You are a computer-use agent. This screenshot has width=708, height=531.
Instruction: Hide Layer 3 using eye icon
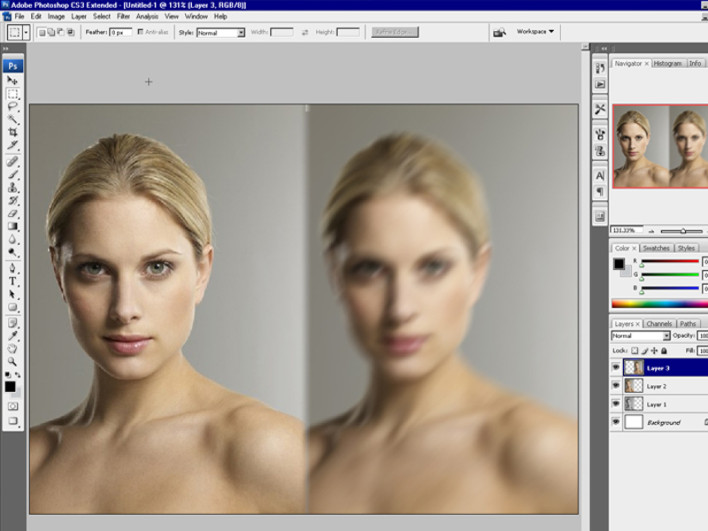[616, 368]
